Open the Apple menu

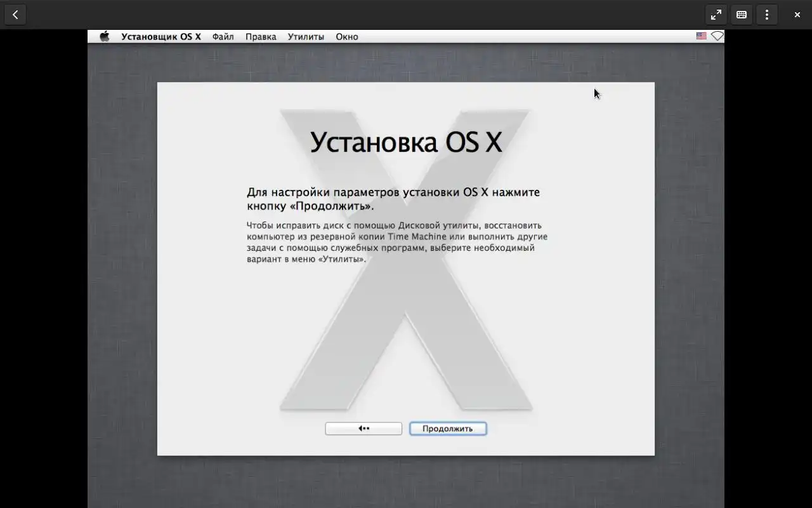105,36
